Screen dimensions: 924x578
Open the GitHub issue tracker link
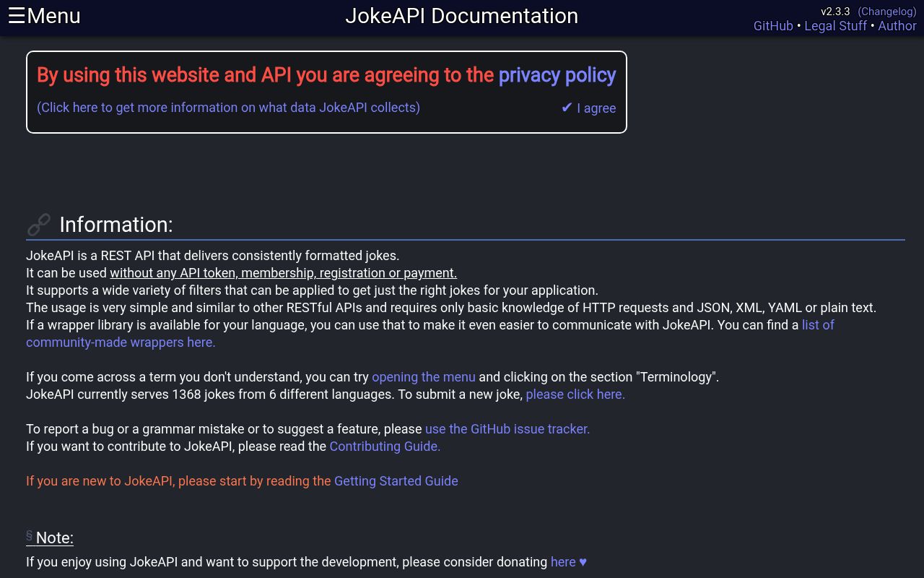(507, 429)
